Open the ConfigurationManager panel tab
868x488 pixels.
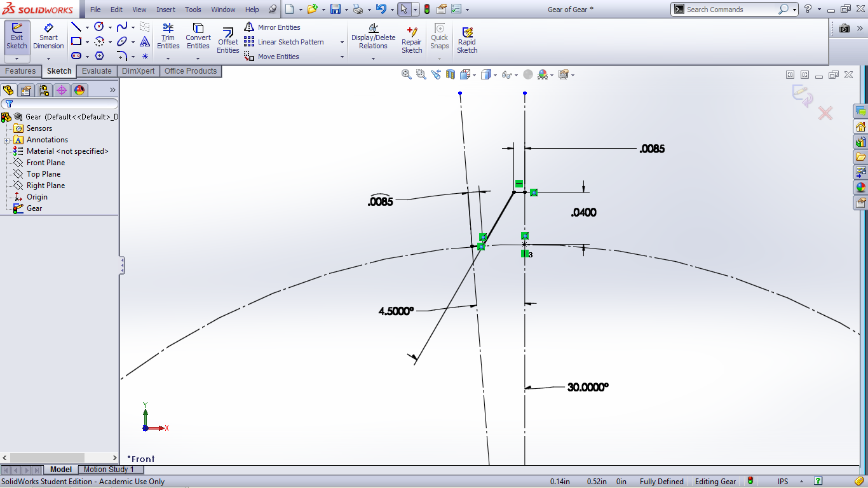click(44, 90)
